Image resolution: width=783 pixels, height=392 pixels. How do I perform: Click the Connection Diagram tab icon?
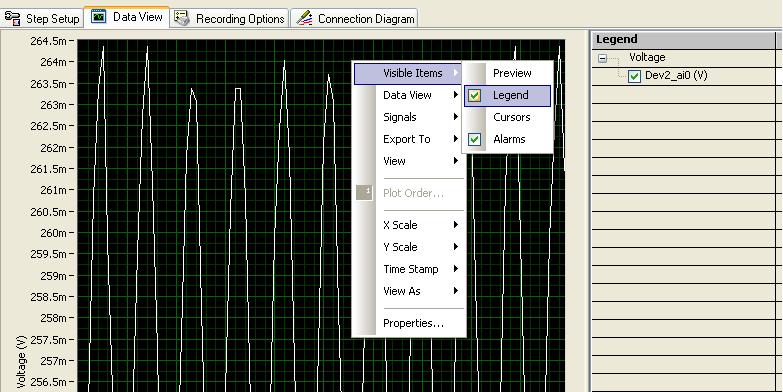[x=304, y=18]
